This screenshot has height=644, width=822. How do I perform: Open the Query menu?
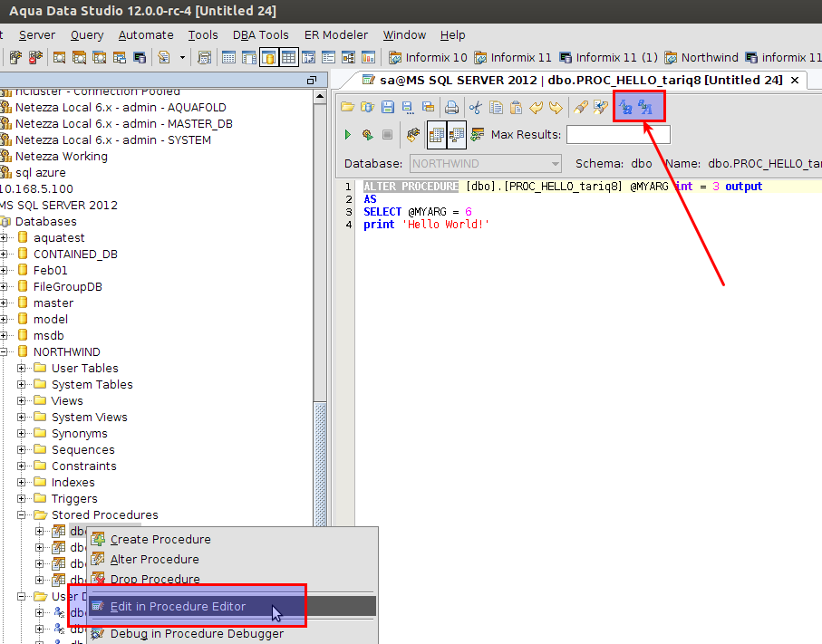[x=87, y=35]
